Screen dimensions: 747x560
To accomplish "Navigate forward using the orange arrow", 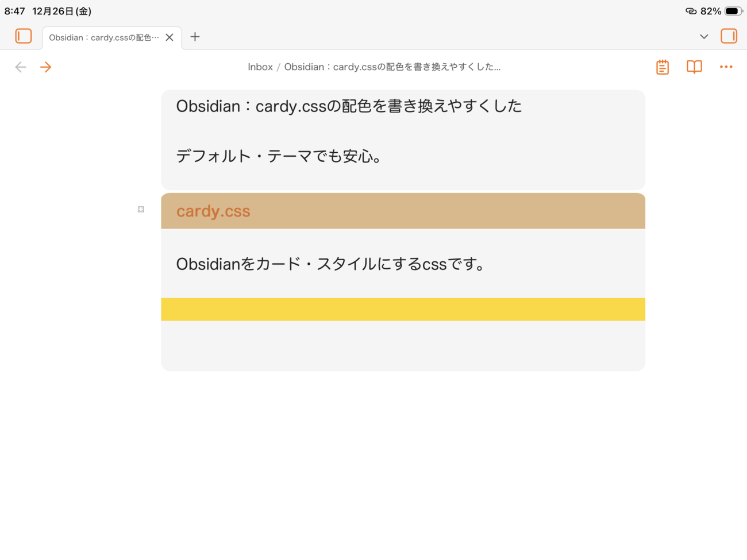I will (46, 67).
